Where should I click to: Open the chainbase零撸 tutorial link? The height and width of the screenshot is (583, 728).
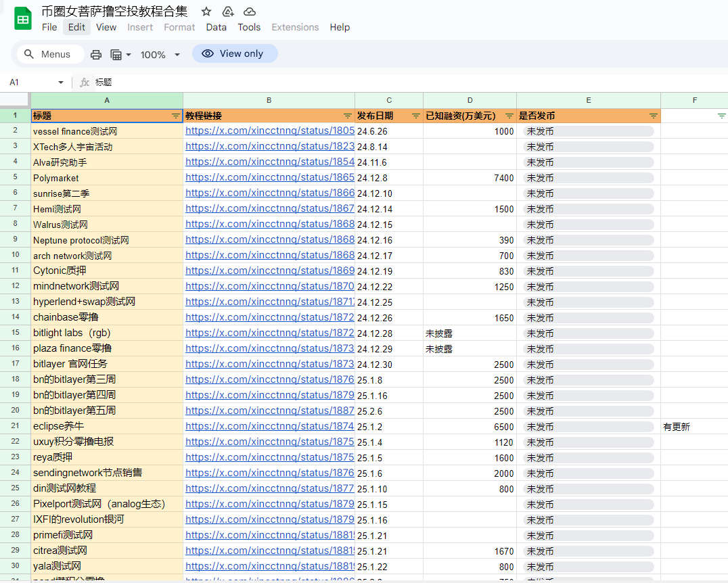270,317
